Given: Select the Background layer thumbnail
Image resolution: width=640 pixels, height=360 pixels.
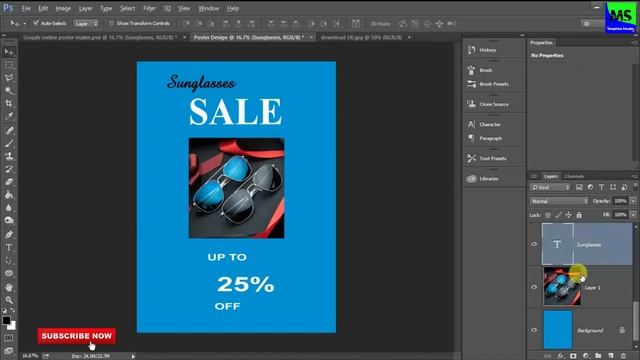Looking at the screenshot, I should pyautogui.click(x=558, y=330).
